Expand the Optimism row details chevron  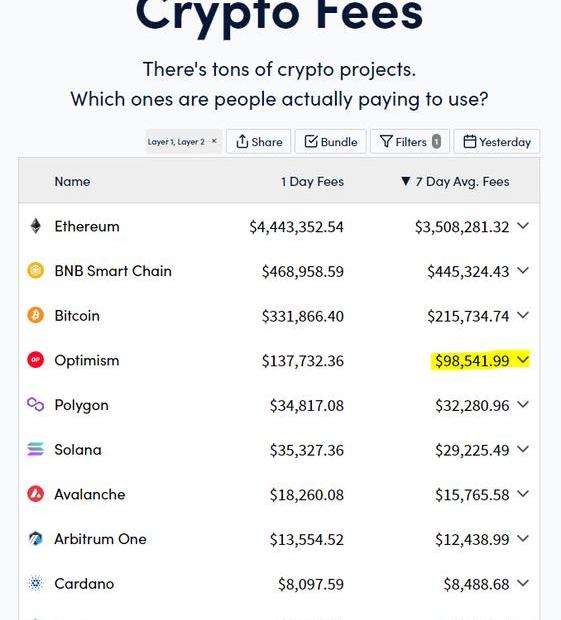coord(523,360)
